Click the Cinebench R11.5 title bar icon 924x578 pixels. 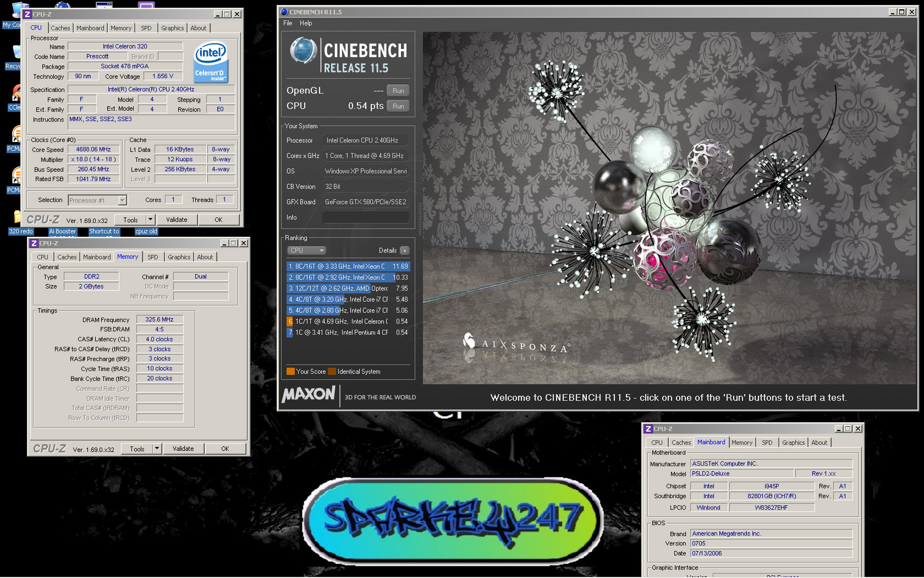[284, 12]
